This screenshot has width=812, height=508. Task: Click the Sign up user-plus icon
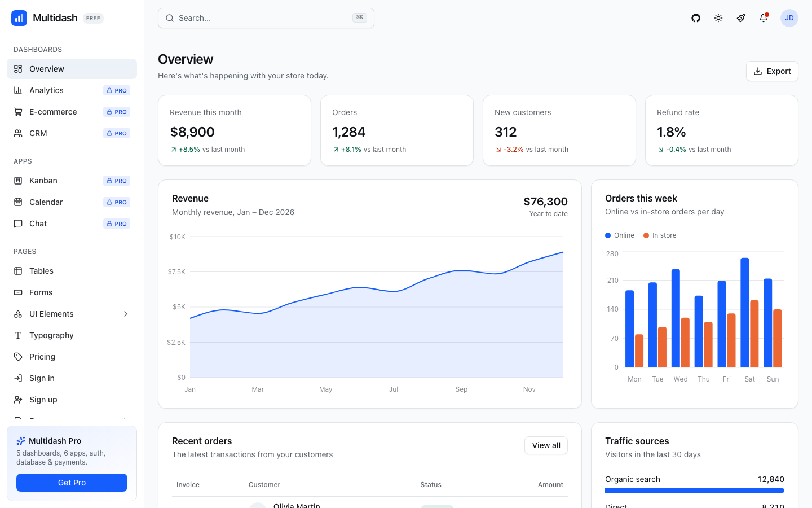pyautogui.click(x=18, y=400)
